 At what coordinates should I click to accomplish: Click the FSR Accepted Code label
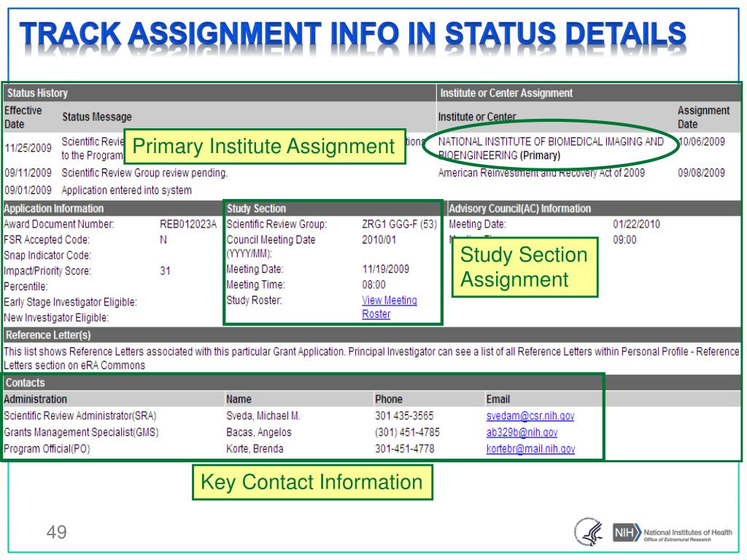[x=47, y=239]
